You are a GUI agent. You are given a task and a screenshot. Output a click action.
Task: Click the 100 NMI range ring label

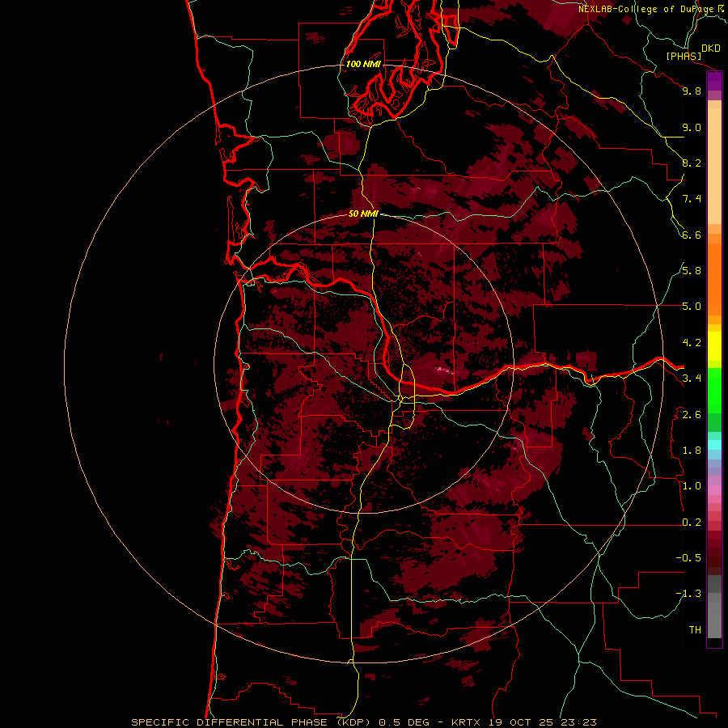pos(363,64)
